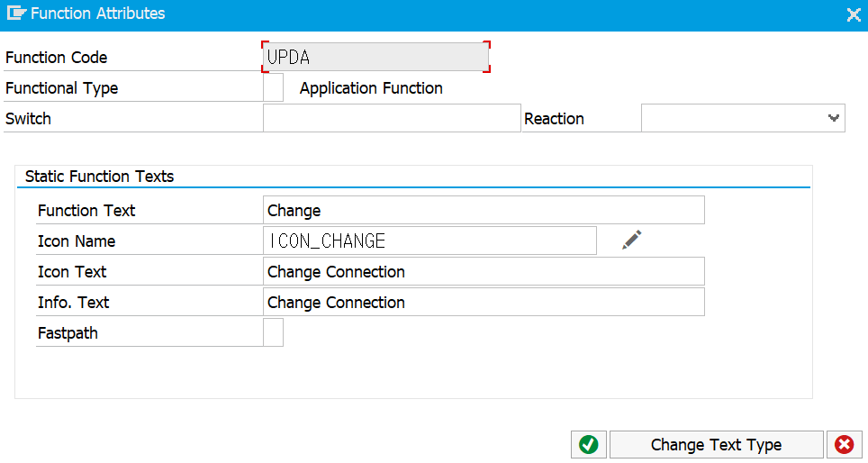
Task: Click the Icon Name label
Action: (x=77, y=241)
